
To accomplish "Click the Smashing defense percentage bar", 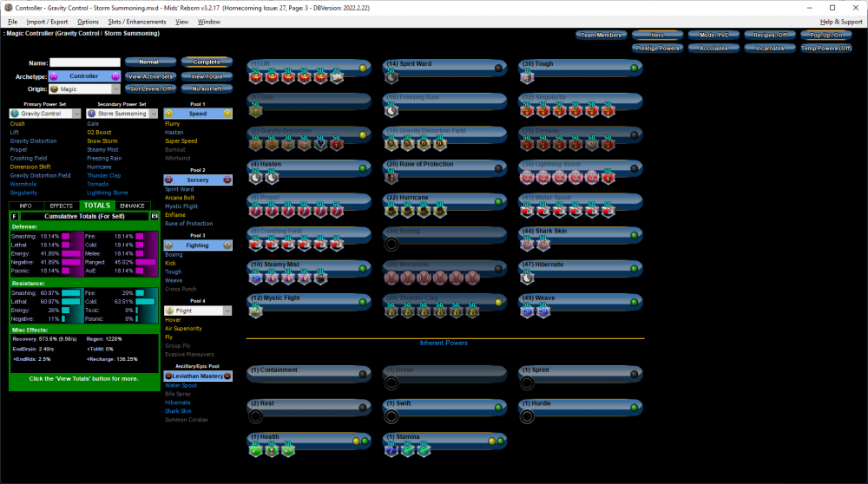I will (72, 235).
